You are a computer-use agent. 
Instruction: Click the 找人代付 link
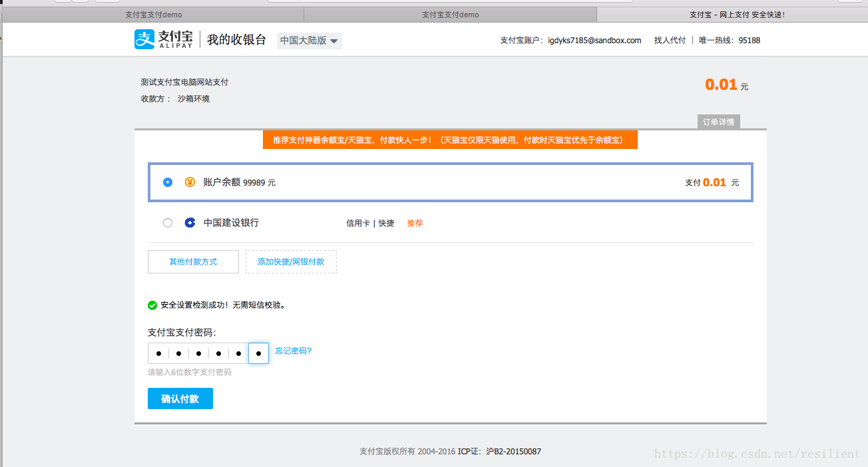670,41
